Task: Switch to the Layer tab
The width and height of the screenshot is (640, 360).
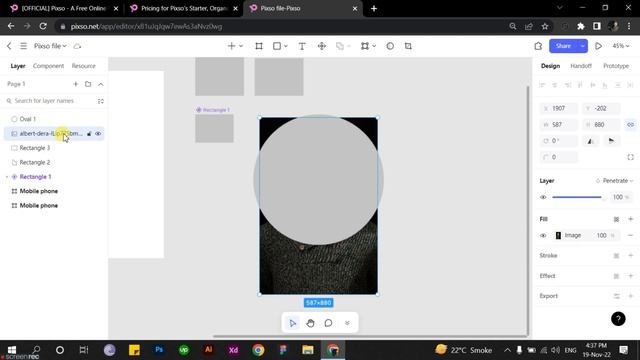Action: [x=18, y=66]
